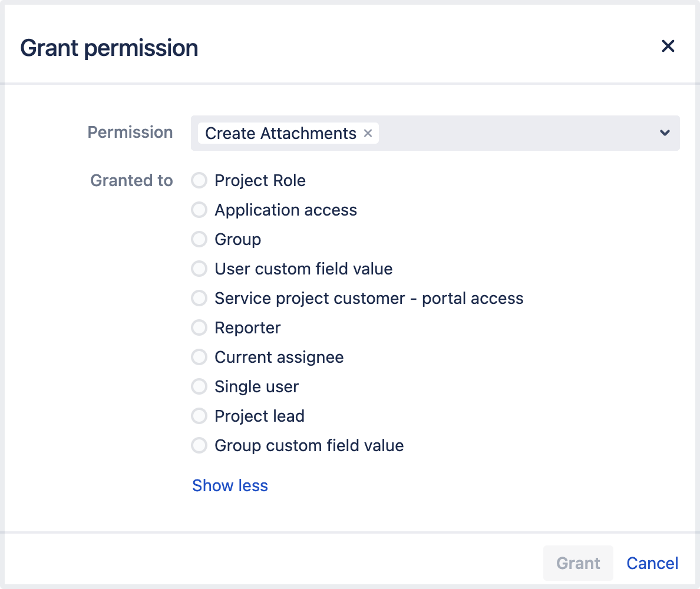700x589 pixels.
Task: Collapse options with Show less link
Action: tap(230, 485)
